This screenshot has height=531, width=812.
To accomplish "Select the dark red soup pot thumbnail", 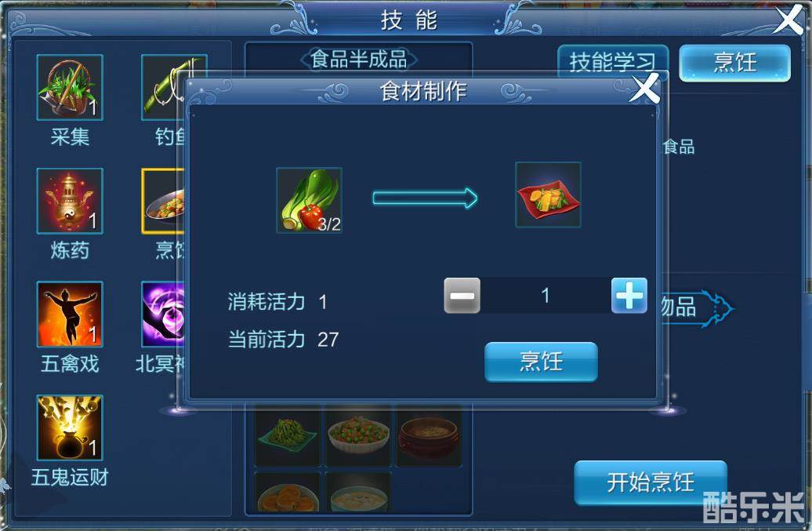I will (429, 437).
